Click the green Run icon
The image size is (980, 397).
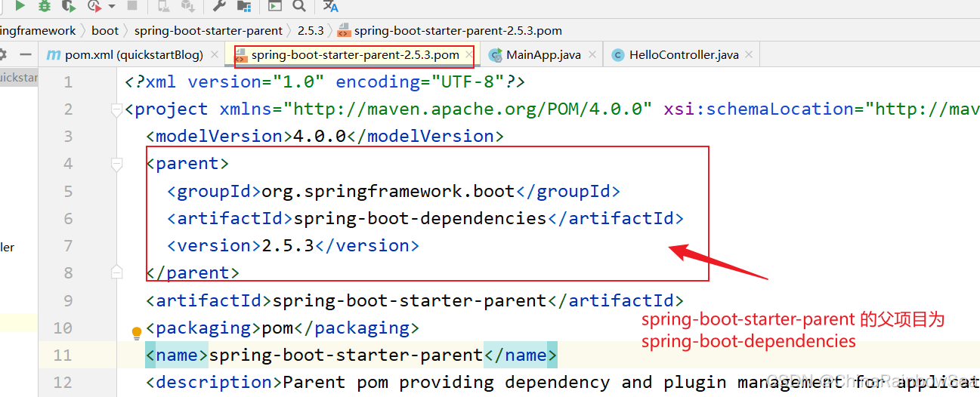[x=20, y=5]
